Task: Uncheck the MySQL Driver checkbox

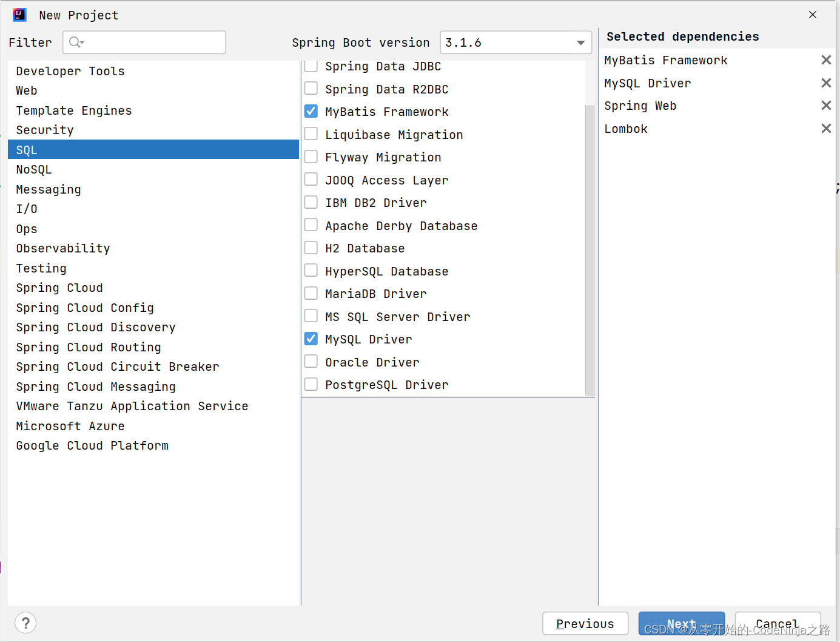Action: pyautogui.click(x=311, y=338)
